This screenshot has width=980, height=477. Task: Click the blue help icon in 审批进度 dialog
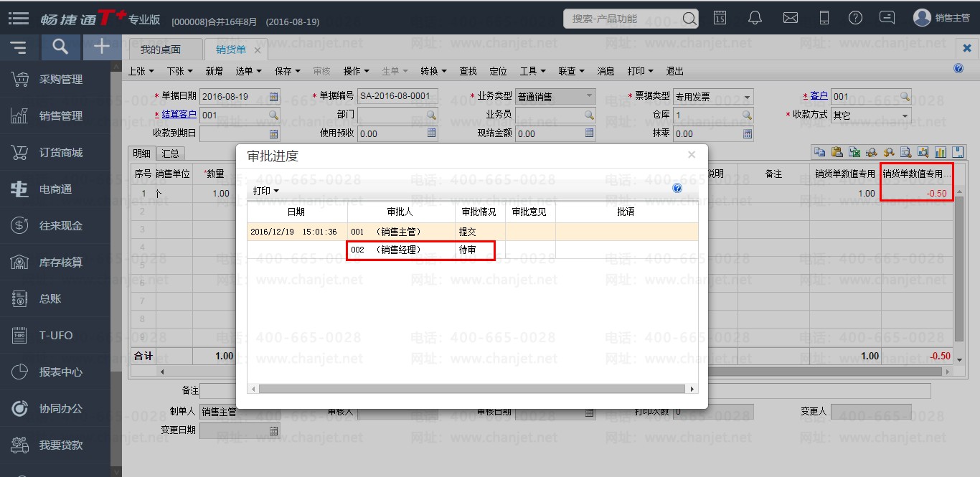pyautogui.click(x=677, y=189)
